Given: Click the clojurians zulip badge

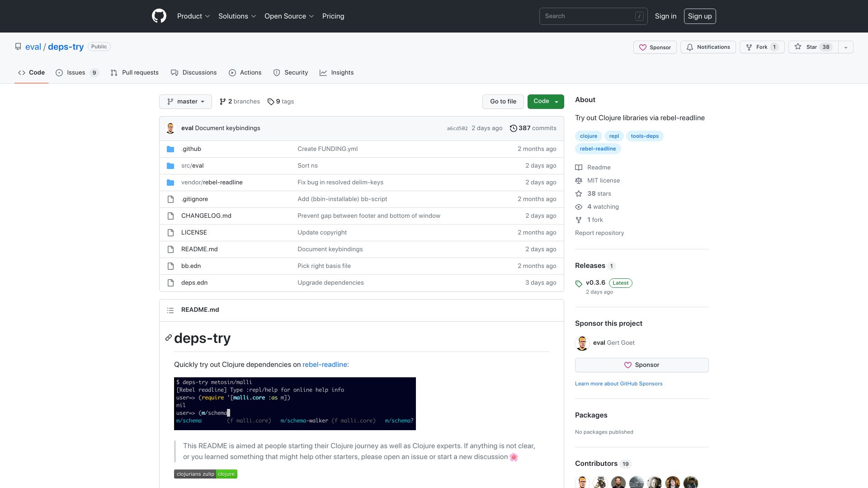Looking at the screenshot, I should [206, 474].
